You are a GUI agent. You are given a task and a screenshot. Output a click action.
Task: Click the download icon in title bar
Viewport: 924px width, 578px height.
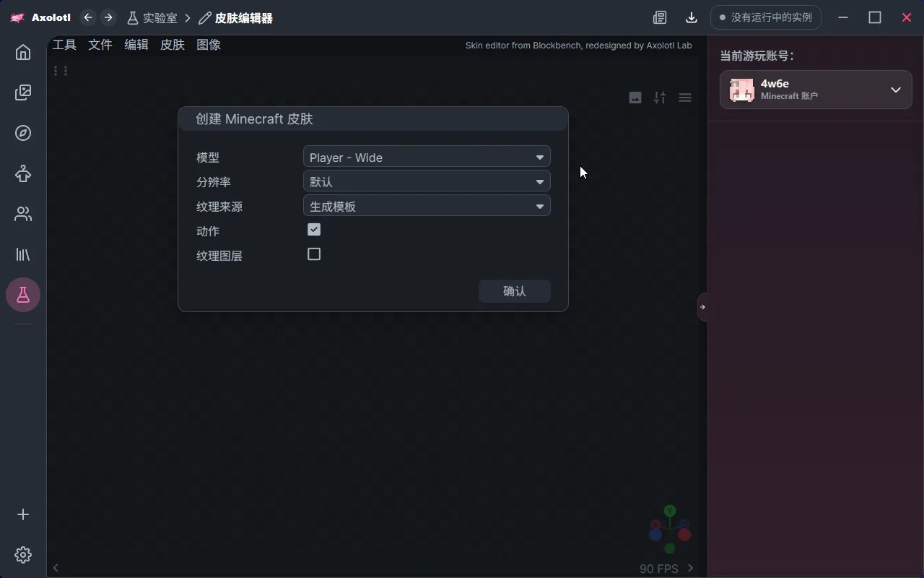pyautogui.click(x=691, y=17)
